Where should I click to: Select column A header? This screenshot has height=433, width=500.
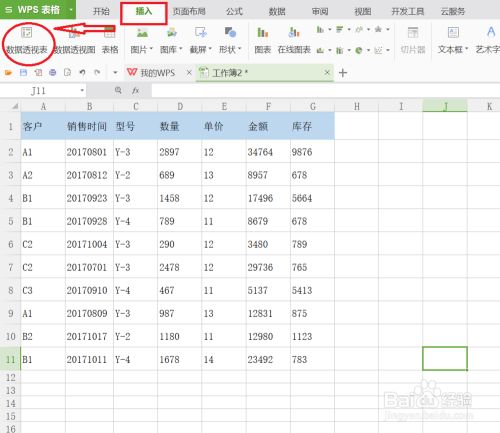pos(43,107)
